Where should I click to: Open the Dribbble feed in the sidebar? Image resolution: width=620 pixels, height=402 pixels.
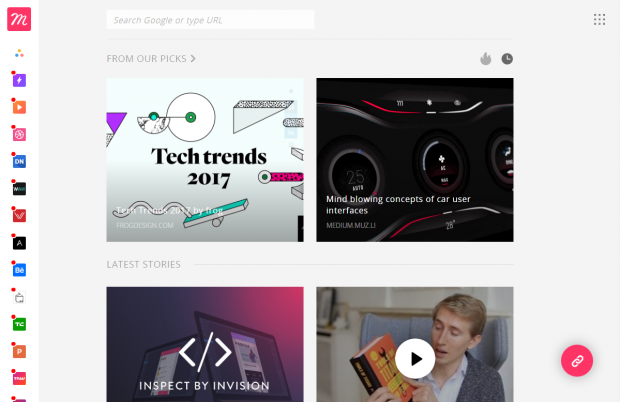19,134
